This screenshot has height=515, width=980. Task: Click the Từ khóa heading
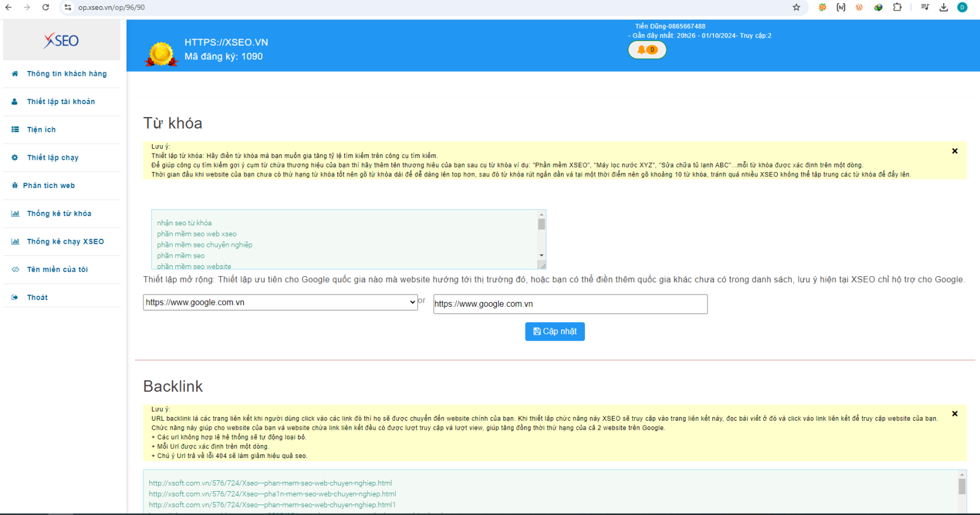[173, 123]
